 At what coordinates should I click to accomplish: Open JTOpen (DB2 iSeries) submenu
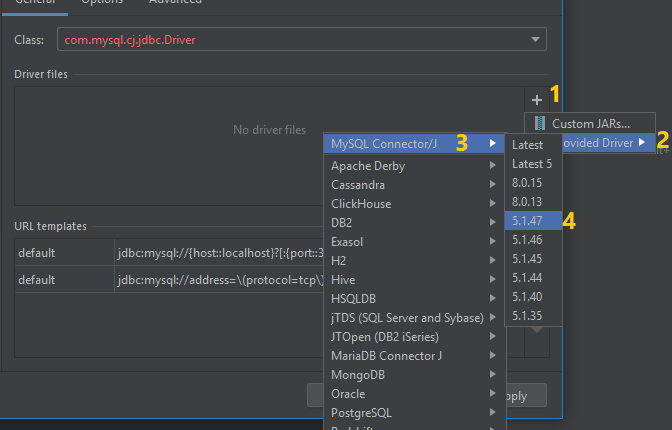pyautogui.click(x=414, y=337)
